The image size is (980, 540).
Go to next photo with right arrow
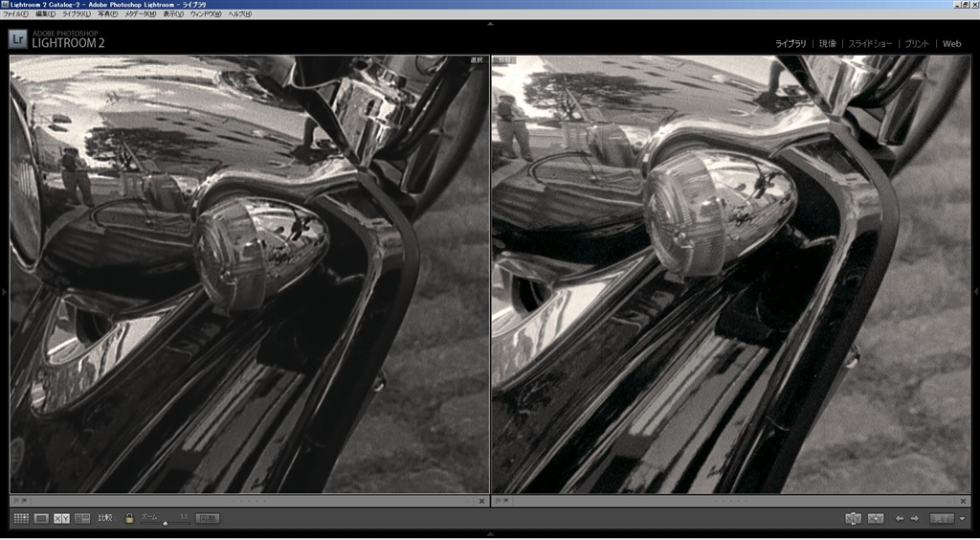(x=915, y=518)
